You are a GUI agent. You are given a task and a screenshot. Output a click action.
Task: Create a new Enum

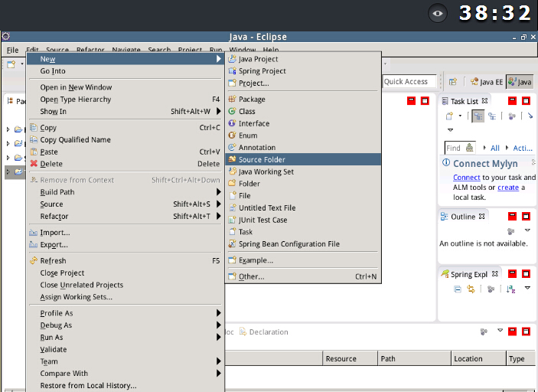pos(303,136)
